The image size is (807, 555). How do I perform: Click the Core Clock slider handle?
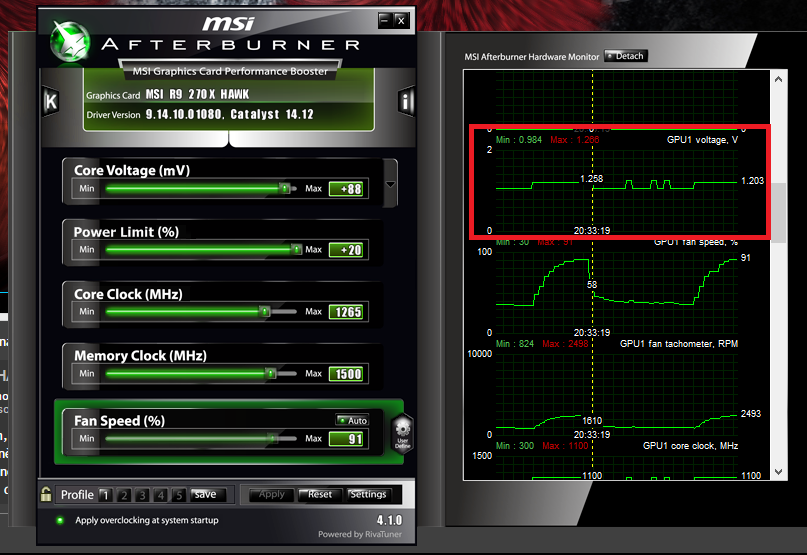pyautogui.click(x=265, y=311)
